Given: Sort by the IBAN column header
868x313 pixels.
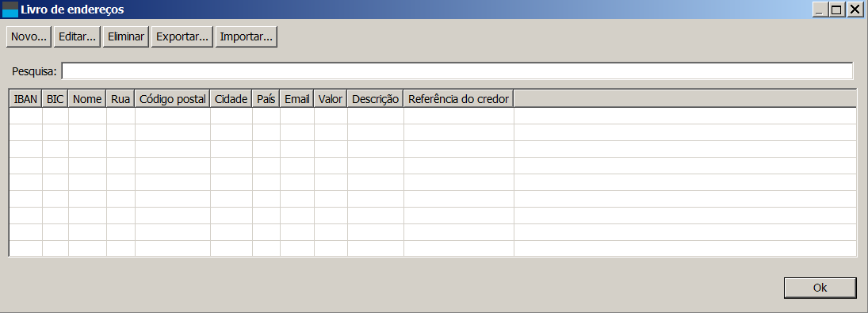Looking at the screenshot, I should 26,99.
